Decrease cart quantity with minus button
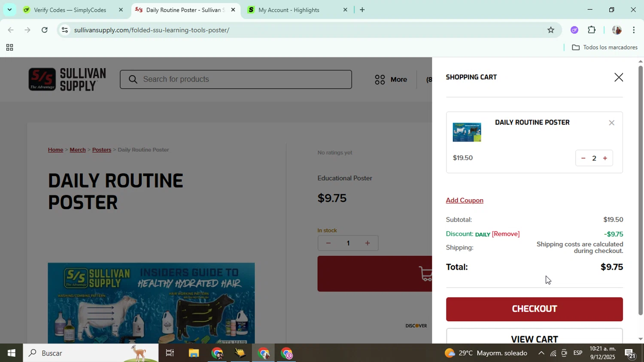Image resolution: width=644 pixels, height=362 pixels. point(583,158)
